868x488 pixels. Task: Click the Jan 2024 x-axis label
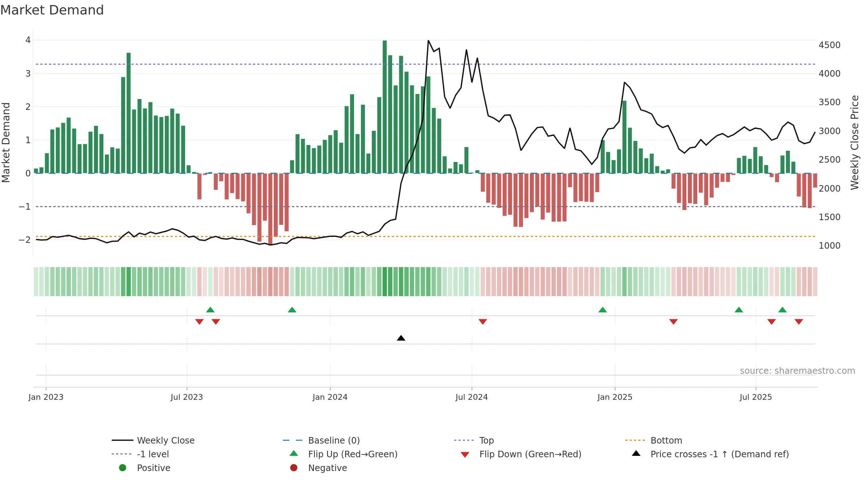click(330, 397)
